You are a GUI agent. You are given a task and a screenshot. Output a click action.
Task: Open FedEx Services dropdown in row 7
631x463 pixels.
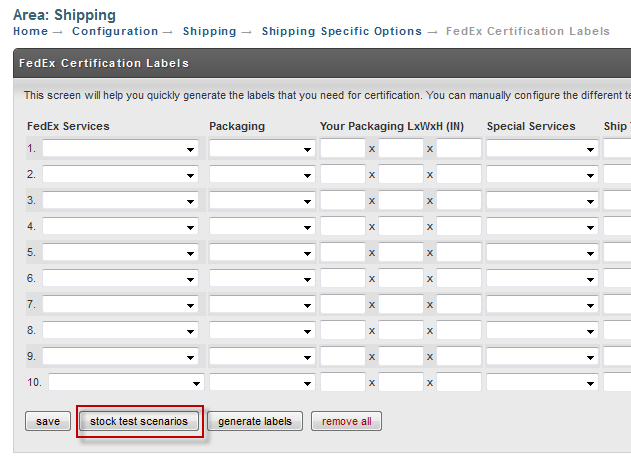[120, 305]
